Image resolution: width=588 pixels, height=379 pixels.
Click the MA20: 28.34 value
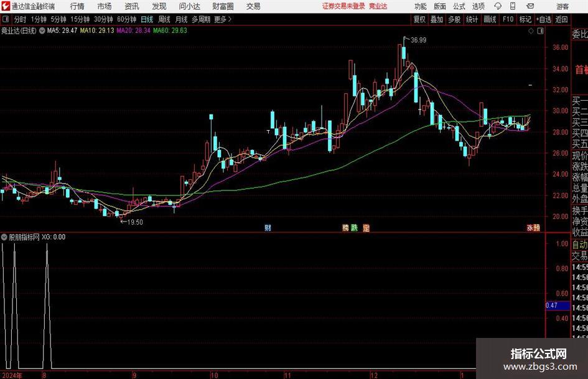click(134, 30)
